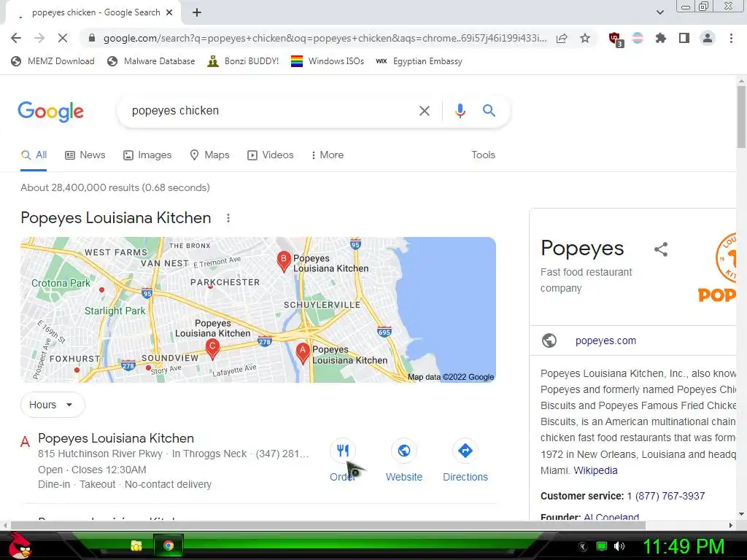Switch to the Maps tab
This screenshot has width=747, height=560.
tap(209, 155)
